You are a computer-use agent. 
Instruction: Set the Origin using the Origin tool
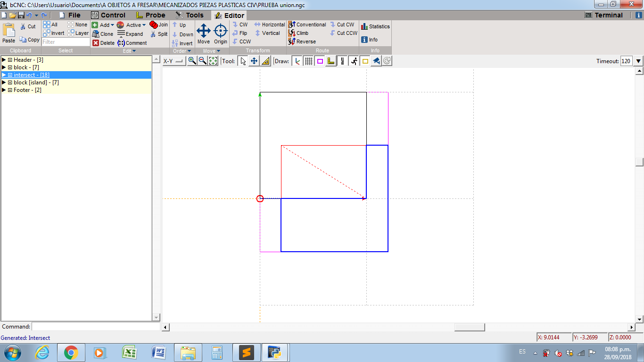tap(221, 34)
